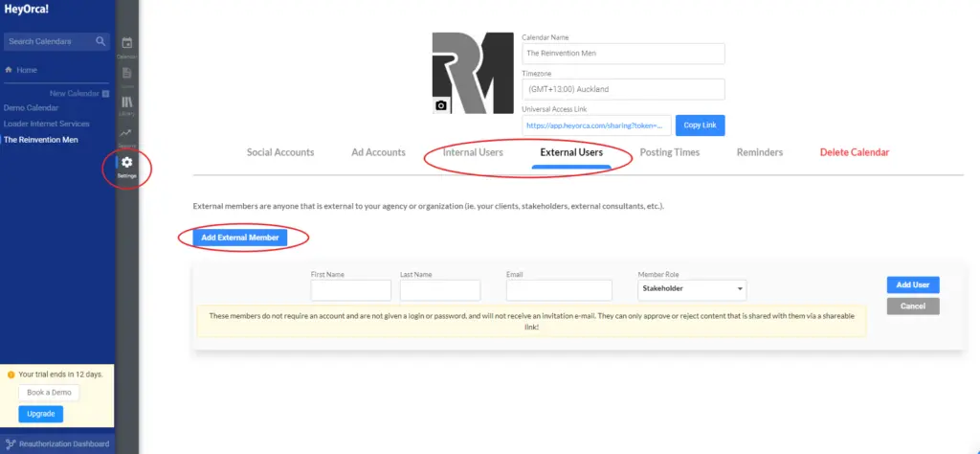The image size is (980, 454).
Task: Open the Timezone selector field
Action: click(623, 89)
